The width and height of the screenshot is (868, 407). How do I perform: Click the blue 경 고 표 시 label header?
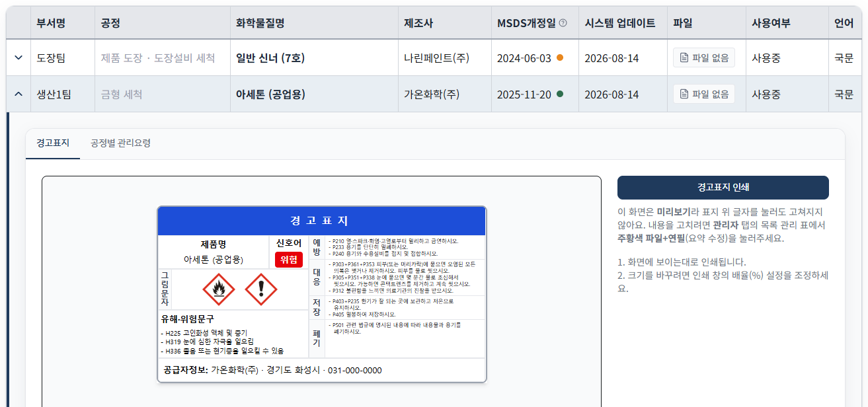click(x=321, y=221)
